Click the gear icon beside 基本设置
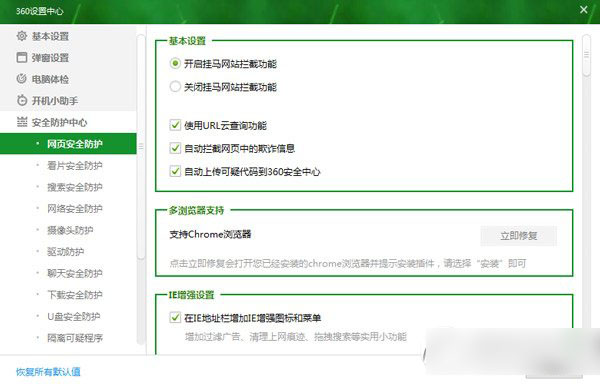The image size is (600, 385). click(22, 36)
